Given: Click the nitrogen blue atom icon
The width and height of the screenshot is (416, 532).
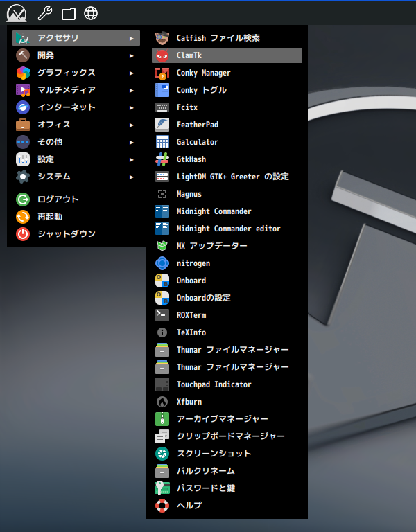Looking at the screenshot, I should pyautogui.click(x=162, y=263).
